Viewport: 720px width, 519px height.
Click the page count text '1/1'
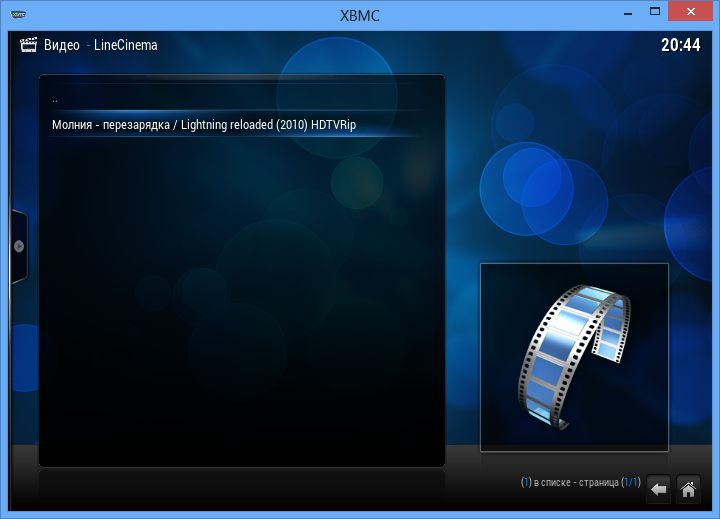pos(630,482)
